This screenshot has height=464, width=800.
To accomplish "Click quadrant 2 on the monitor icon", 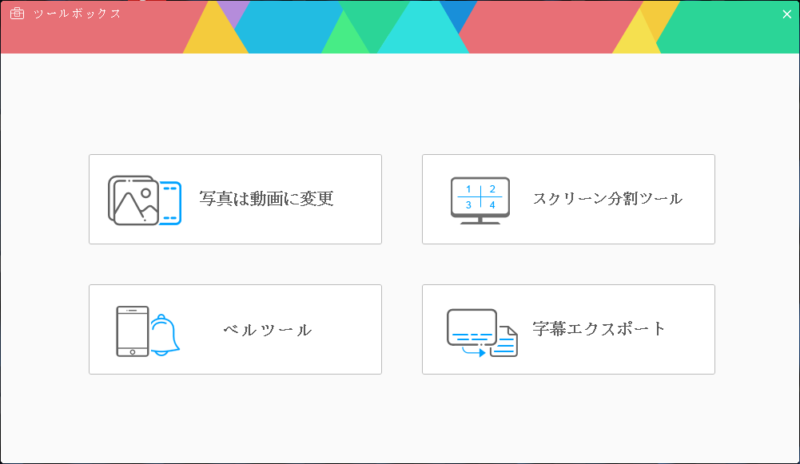I will point(492,189).
